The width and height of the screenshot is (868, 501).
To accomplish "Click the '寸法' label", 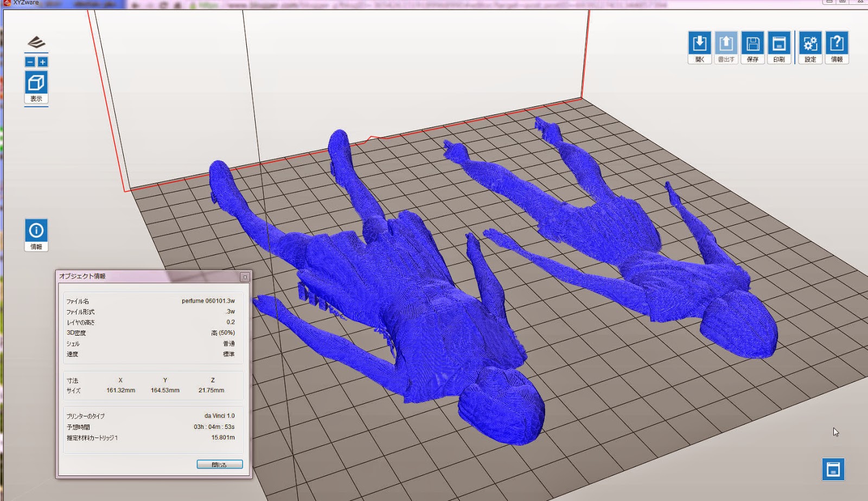I will coord(73,381).
